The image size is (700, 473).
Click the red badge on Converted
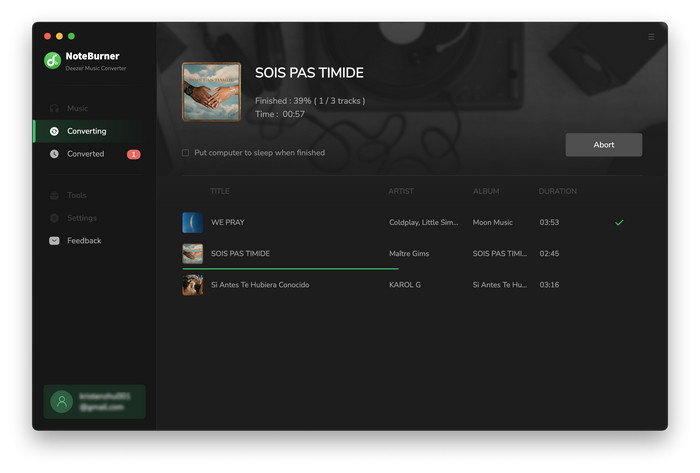(133, 154)
